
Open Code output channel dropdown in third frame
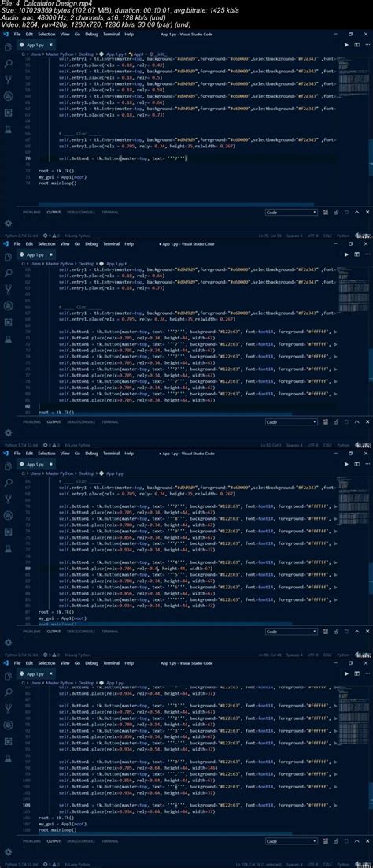291,631
